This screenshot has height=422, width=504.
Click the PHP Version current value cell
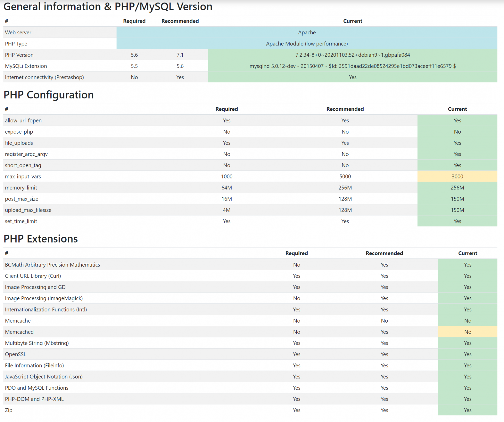[352, 55]
